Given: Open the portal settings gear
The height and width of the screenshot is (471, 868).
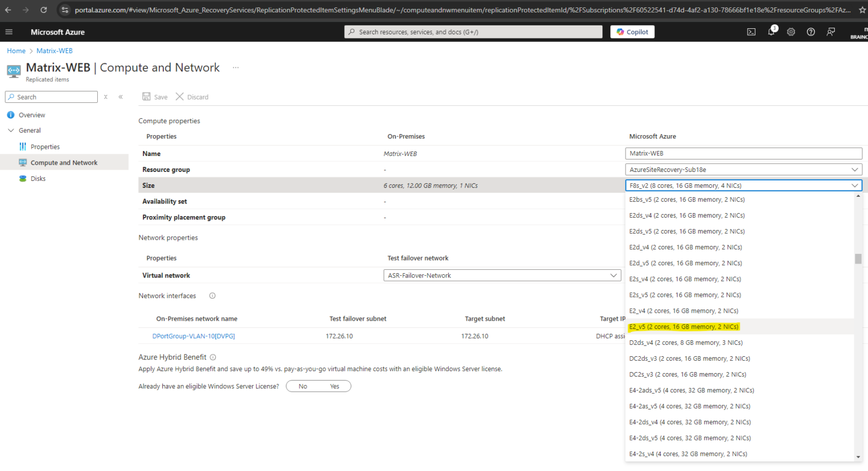Looking at the screenshot, I should [x=791, y=32].
